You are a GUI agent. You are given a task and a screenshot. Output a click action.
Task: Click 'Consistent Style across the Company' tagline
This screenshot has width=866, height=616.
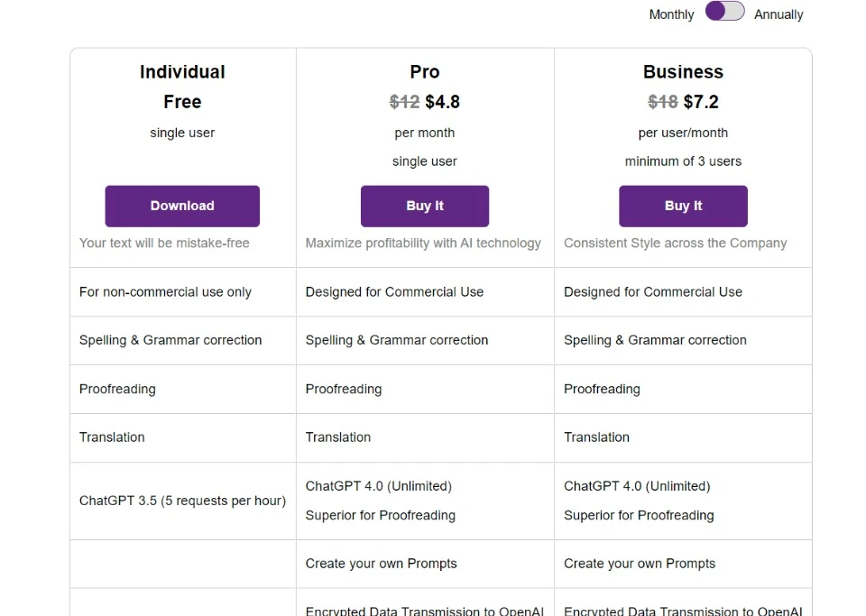pos(675,243)
